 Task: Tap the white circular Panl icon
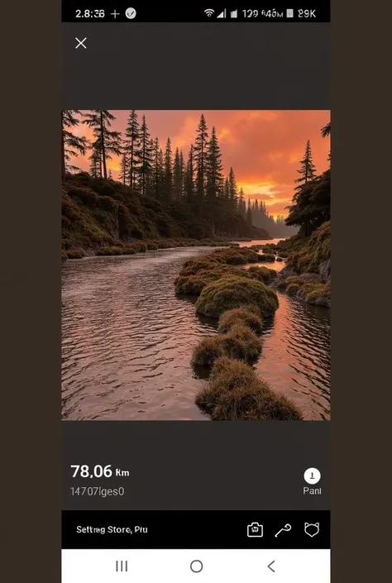[x=312, y=475]
